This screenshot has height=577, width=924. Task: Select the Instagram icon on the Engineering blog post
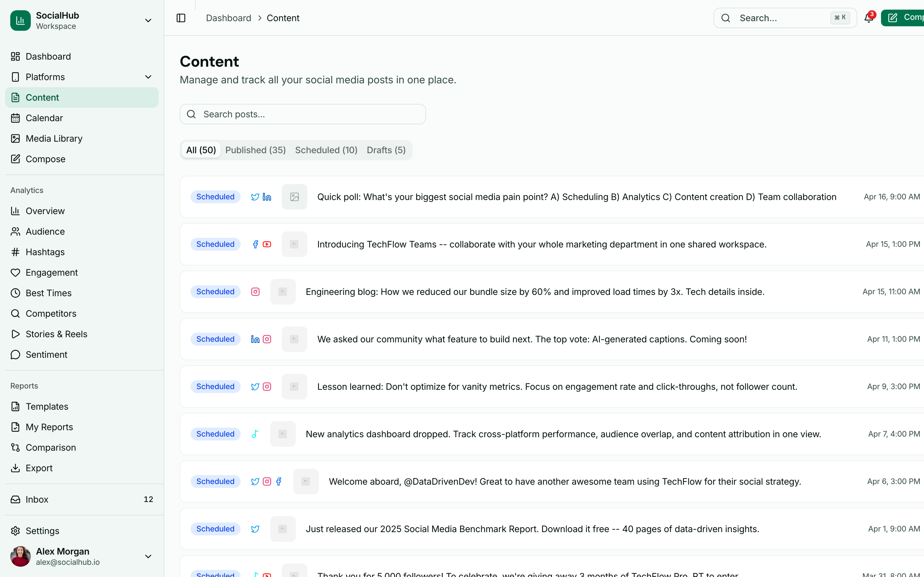coord(255,292)
